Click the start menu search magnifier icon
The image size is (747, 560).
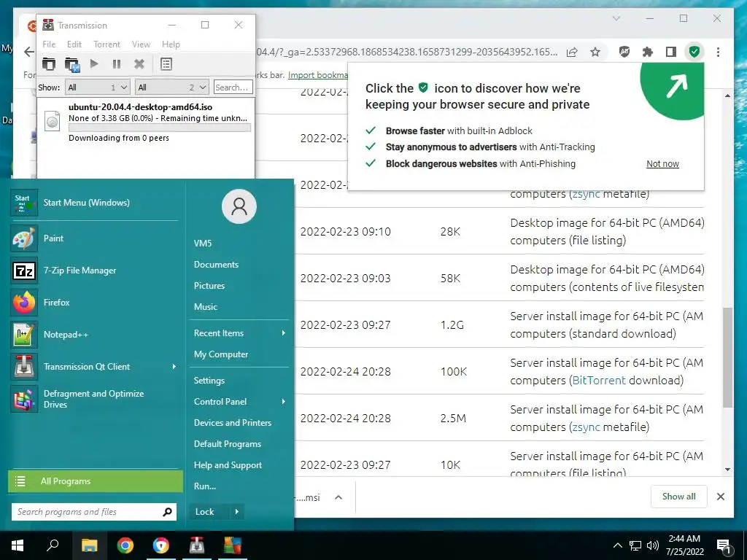pyautogui.click(x=167, y=512)
